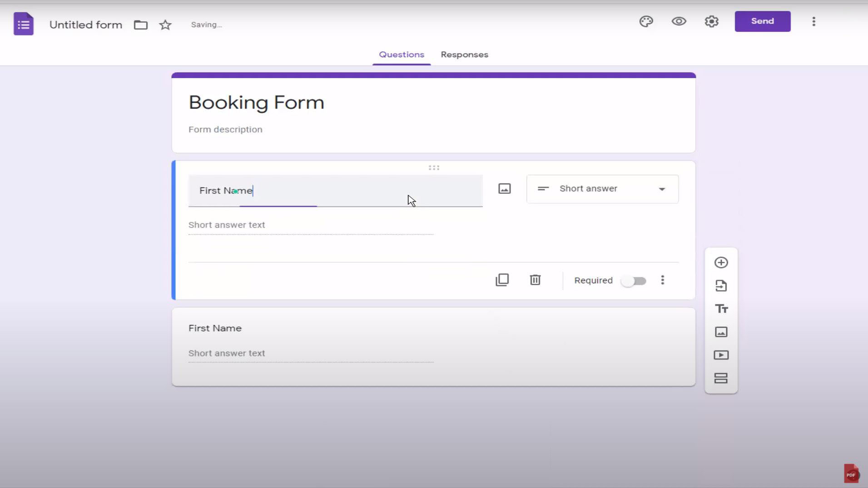Click the Add image icon in sidebar
Screen dimensions: 868x488
pos(721,332)
